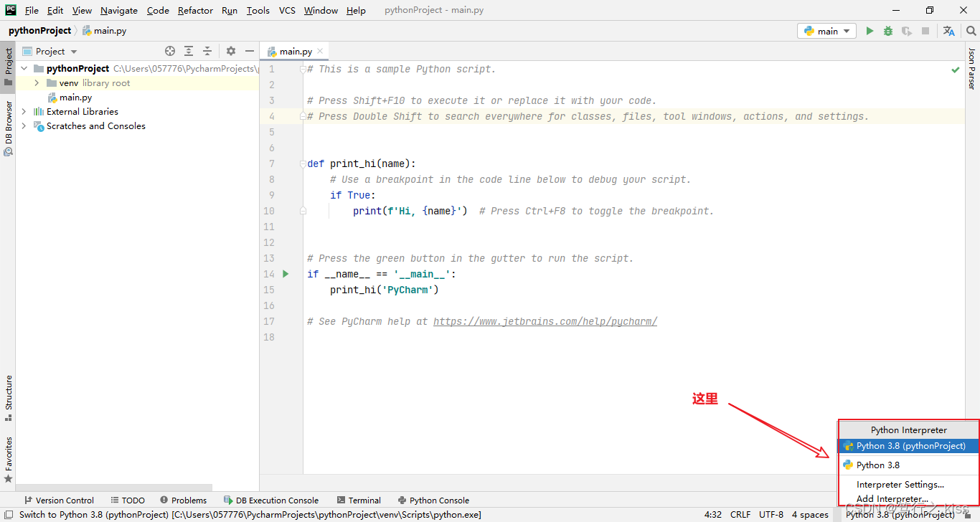Open the Tools menu
Screen dimensions: 980x522
click(x=258, y=10)
